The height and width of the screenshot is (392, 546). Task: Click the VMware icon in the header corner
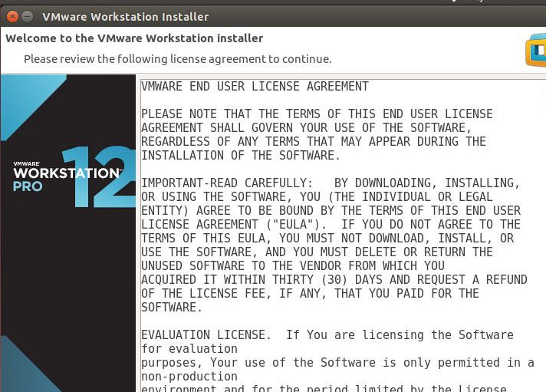coord(535,51)
